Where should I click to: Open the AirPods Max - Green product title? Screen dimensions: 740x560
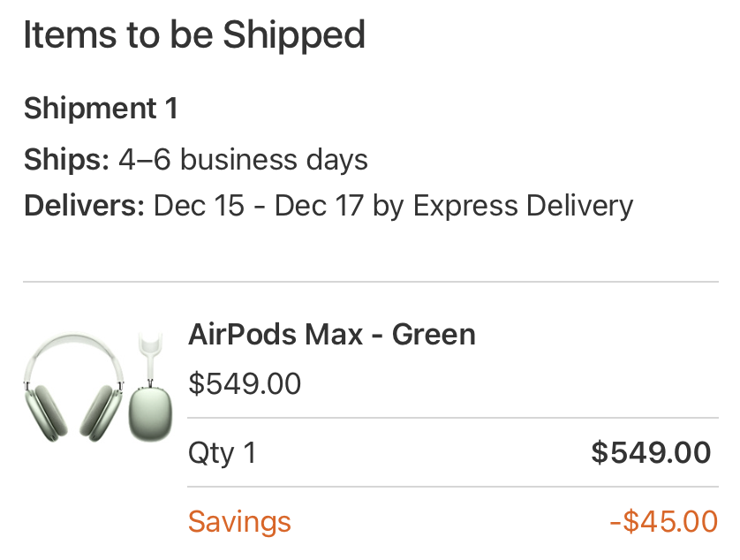[x=332, y=335]
